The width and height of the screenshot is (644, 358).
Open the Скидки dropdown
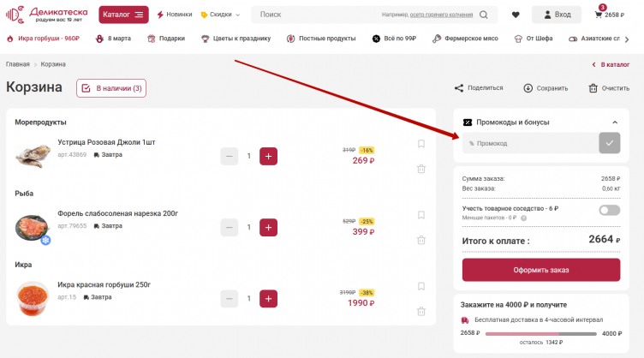pos(220,15)
